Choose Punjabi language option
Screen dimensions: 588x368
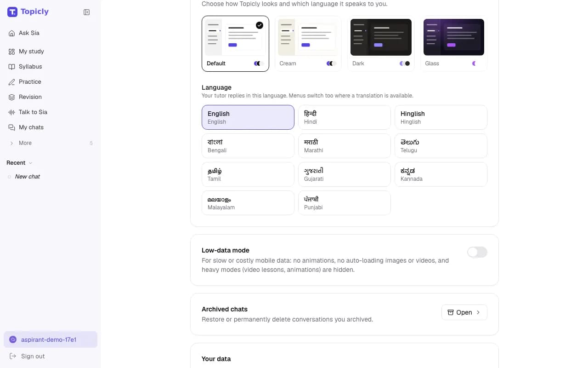(x=345, y=203)
